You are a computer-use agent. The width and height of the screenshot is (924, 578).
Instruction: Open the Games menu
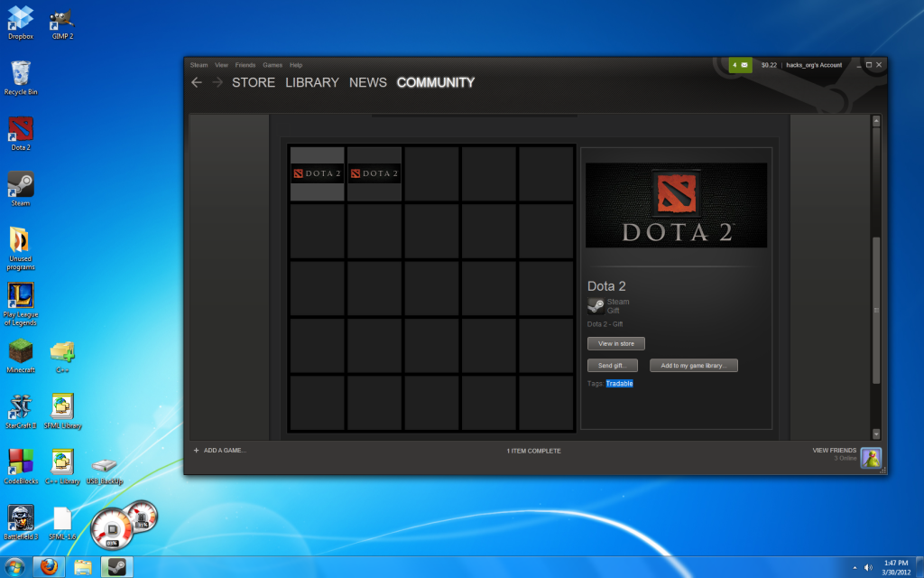click(273, 65)
